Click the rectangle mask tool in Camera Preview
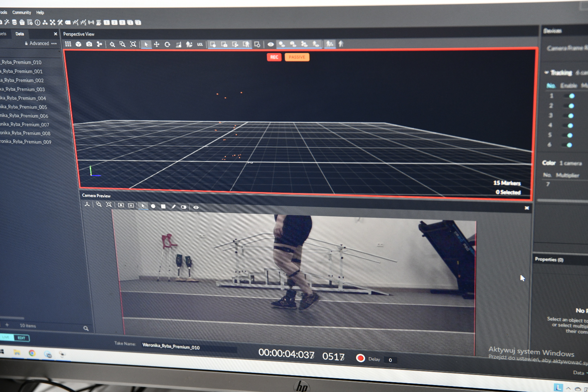The image size is (588, 392). click(163, 206)
